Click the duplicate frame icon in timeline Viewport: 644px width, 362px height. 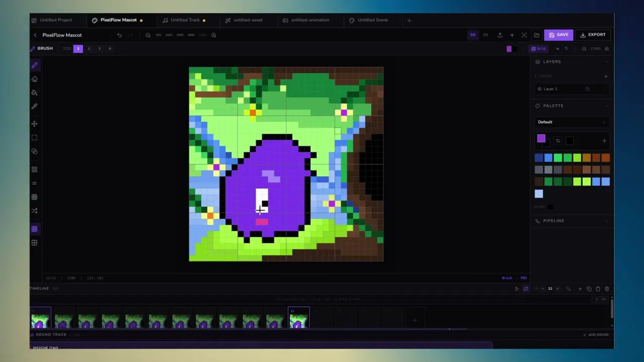point(589,289)
